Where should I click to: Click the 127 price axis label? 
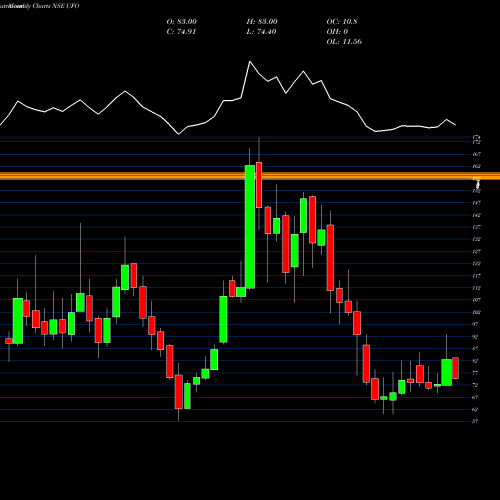[x=477, y=251]
